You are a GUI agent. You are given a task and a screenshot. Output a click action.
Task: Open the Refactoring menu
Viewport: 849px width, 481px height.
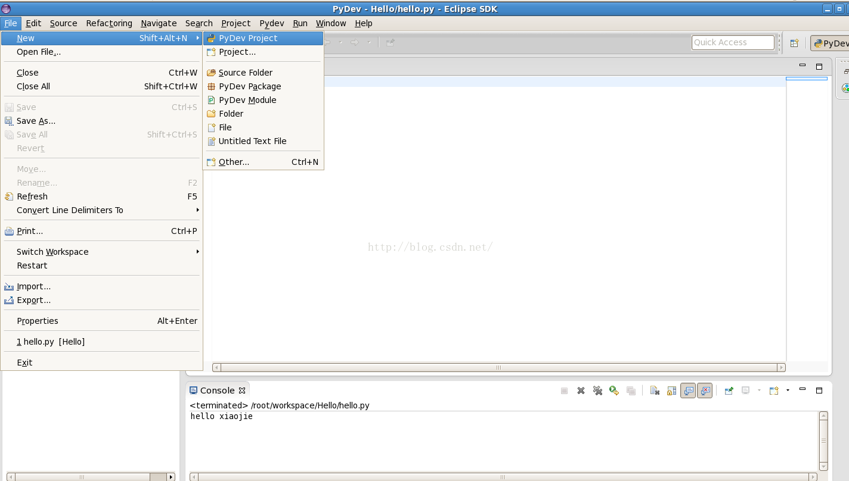pos(109,23)
